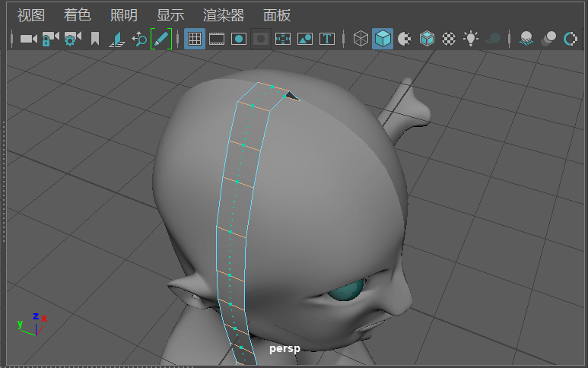Open the 着色 menu

click(78, 15)
